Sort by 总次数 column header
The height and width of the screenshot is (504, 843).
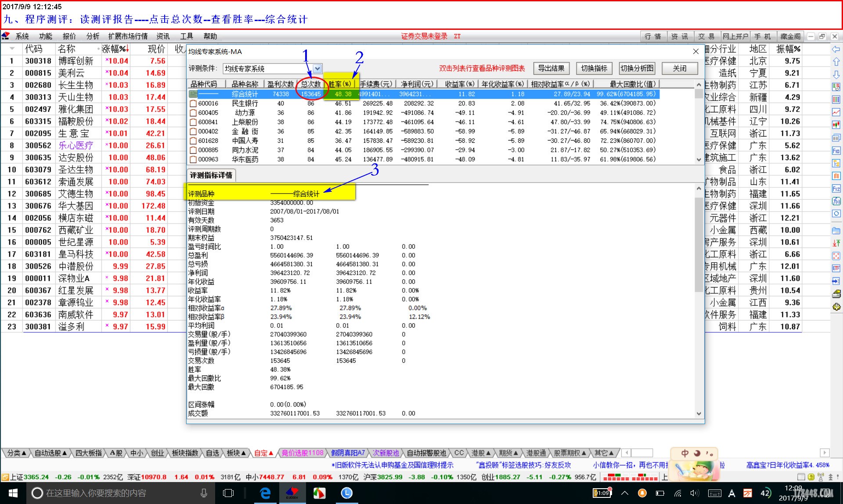coord(310,84)
